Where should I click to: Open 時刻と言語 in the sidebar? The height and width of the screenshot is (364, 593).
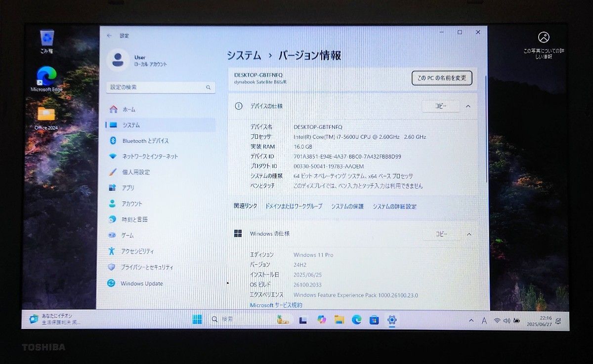click(x=161, y=219)
